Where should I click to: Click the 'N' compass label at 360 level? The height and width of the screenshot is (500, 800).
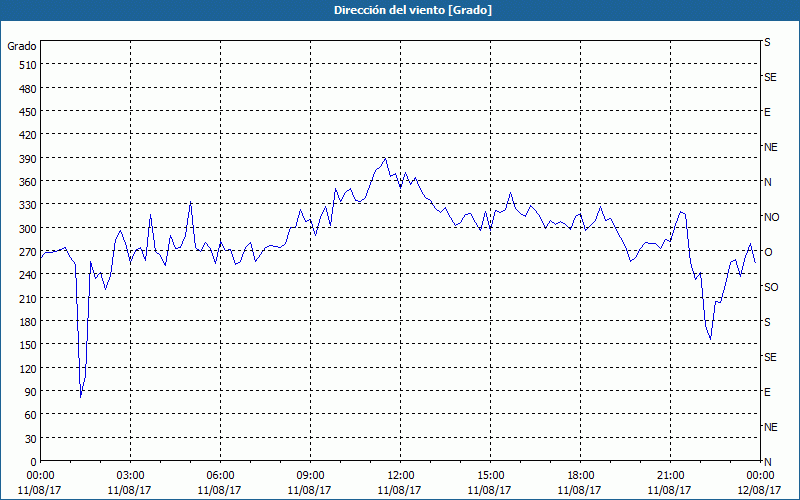click(767, 182)
